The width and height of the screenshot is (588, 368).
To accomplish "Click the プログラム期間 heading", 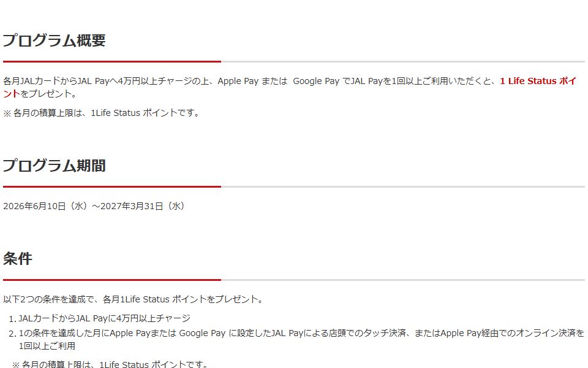I will point(55,165).
